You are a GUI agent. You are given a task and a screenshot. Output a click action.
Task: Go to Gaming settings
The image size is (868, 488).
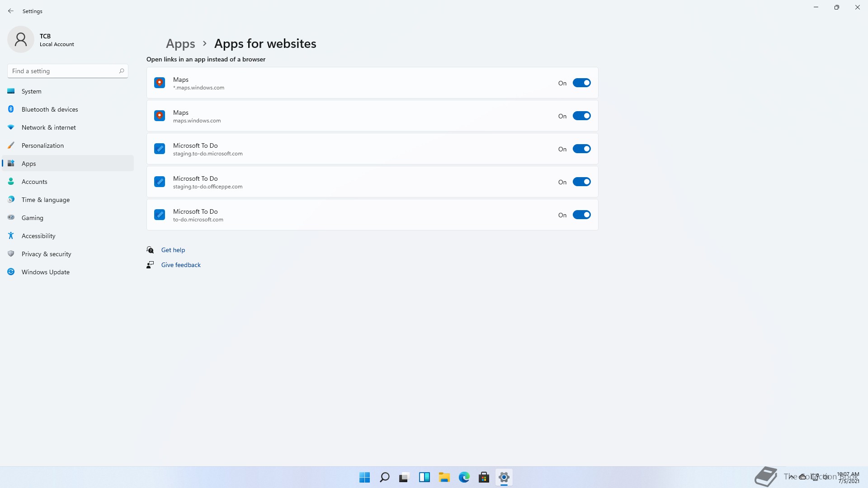click(68, 218)
